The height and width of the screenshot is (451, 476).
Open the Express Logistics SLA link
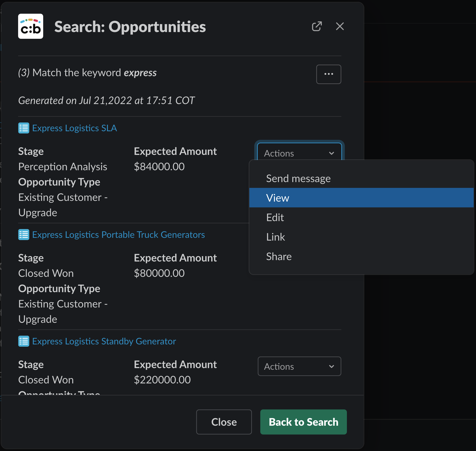tap(75, 128)
